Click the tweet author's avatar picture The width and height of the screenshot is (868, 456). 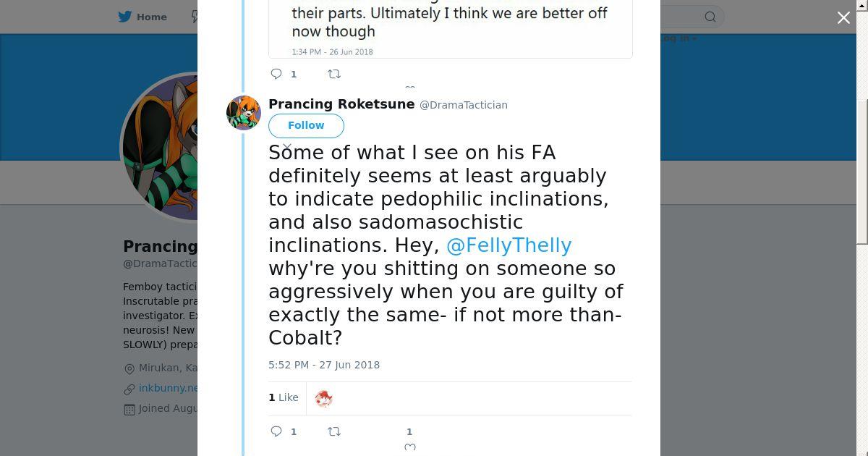244,113
